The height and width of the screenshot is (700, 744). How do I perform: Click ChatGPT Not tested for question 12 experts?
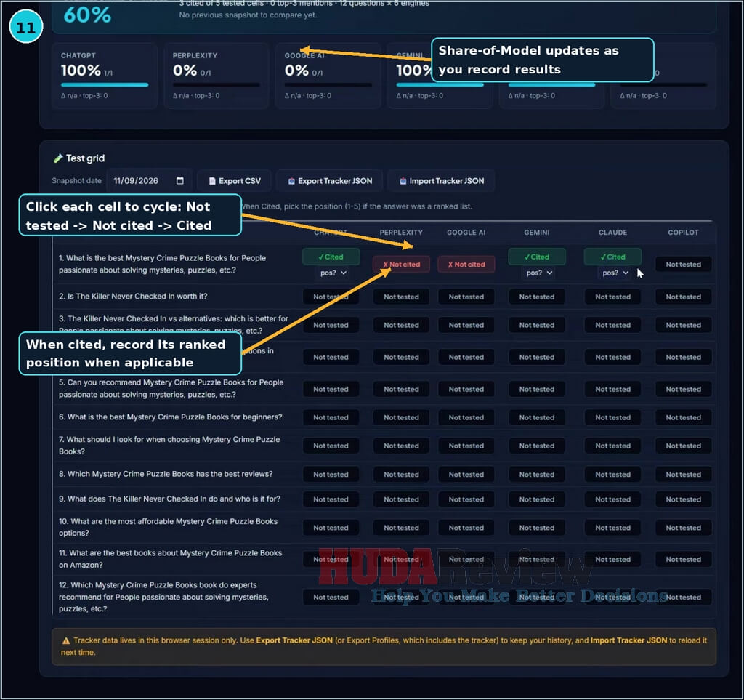pyautogui.click(x=331, y=597)
